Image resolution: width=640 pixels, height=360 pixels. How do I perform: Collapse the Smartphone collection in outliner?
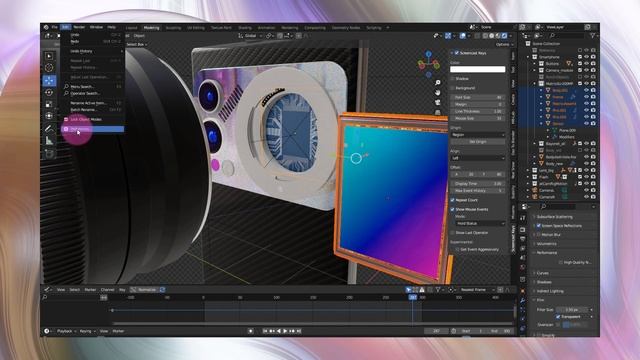click(529, 57)
